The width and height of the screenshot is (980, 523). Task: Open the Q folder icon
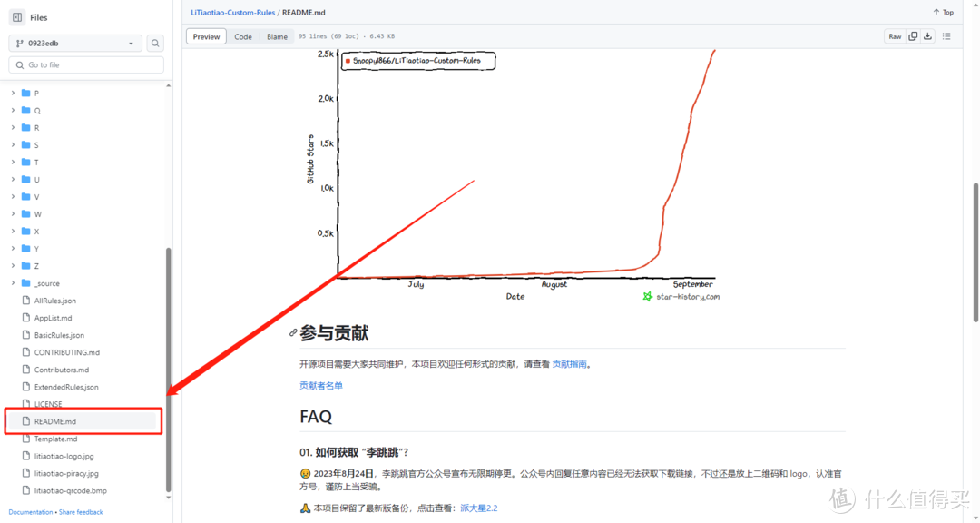pos(25,111)
